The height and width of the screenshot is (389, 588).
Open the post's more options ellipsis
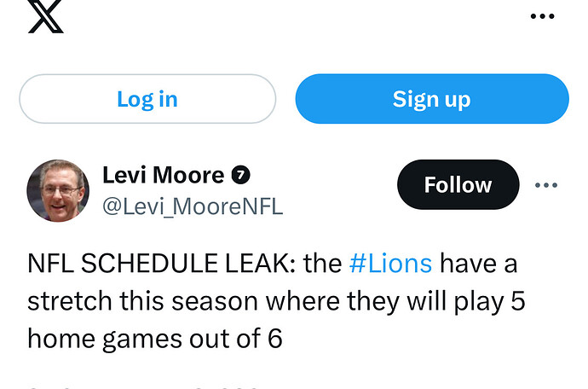point(546,185)
